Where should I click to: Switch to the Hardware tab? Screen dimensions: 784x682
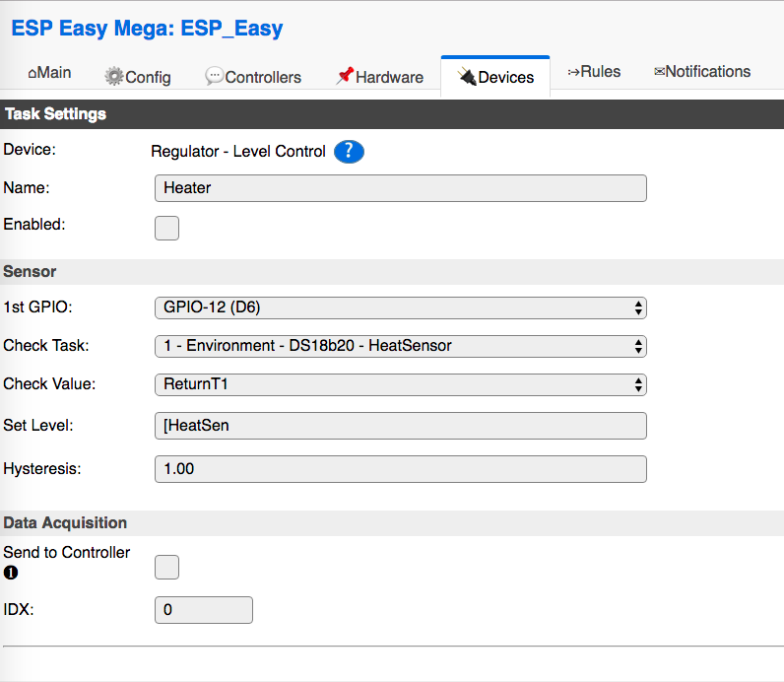coord(379,77)
